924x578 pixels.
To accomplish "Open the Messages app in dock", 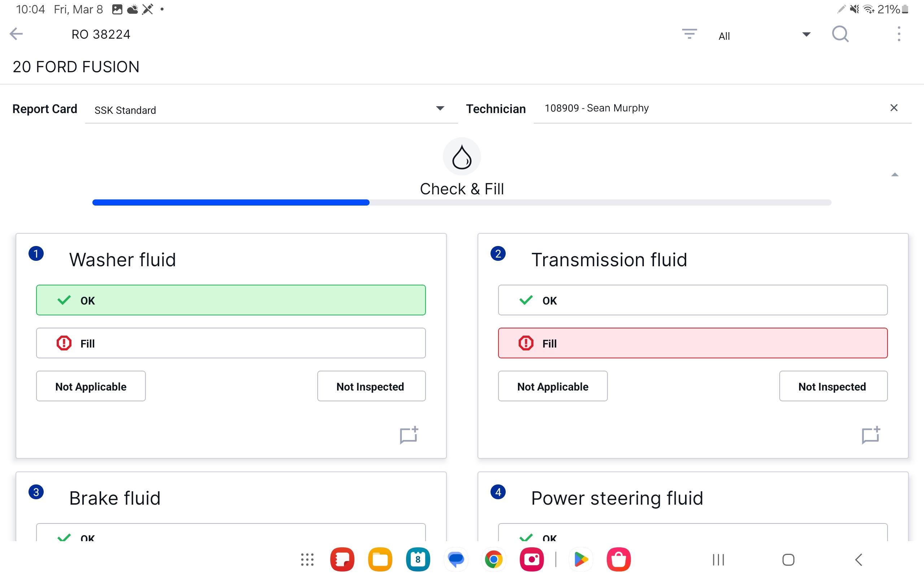I will click(x=456, y=560).
